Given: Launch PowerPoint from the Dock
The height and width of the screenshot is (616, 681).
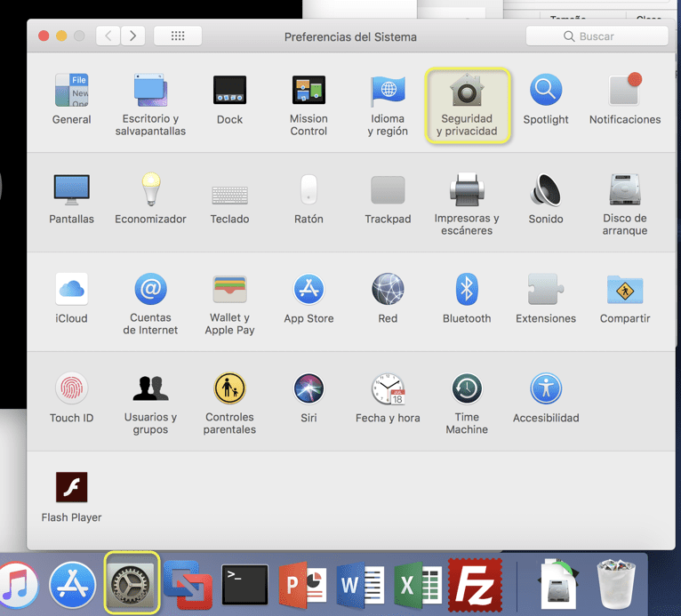Looking at the screenshot, I should pyautogui.click(x=302, y=584).
